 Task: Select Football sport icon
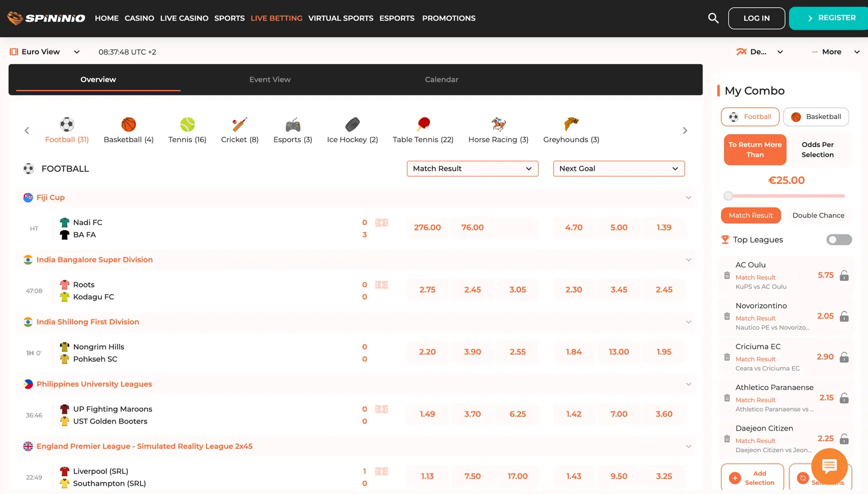pyautogui.click(x=67, y=125)
